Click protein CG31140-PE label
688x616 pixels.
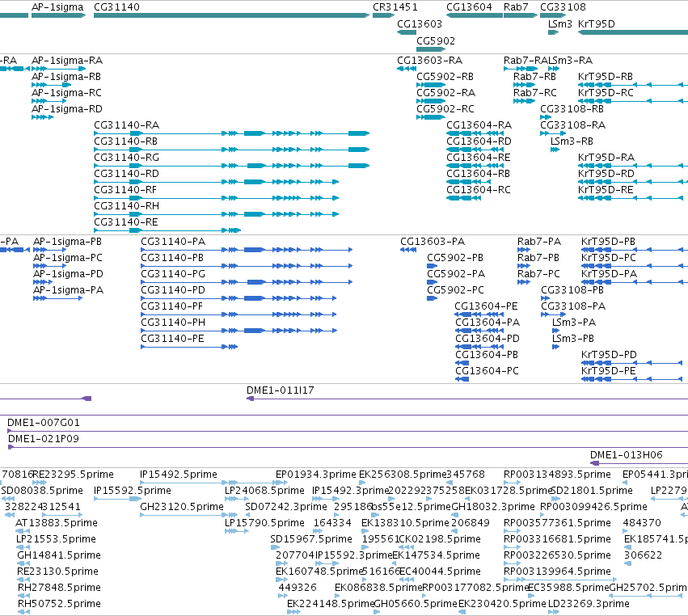[x=172, y=339]
